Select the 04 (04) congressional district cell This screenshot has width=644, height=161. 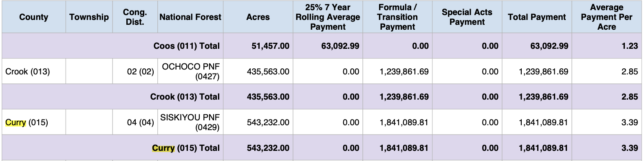coord(135,122)
